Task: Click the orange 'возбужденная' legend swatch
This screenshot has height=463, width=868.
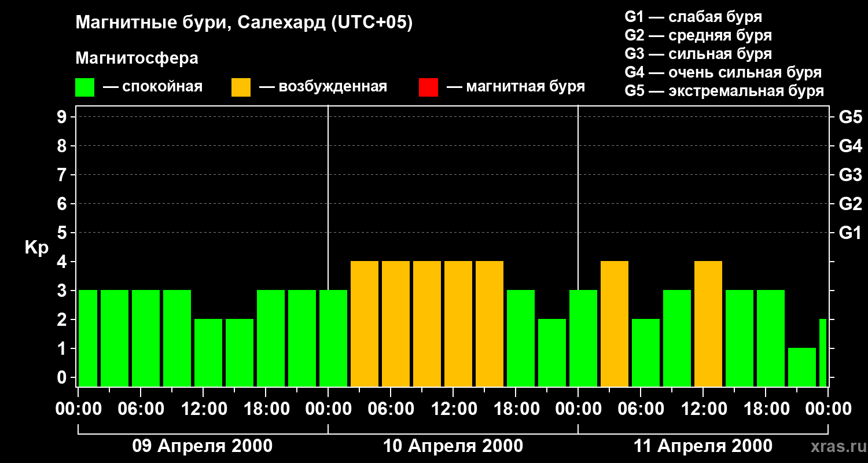Action: click(x=241, y=87)
